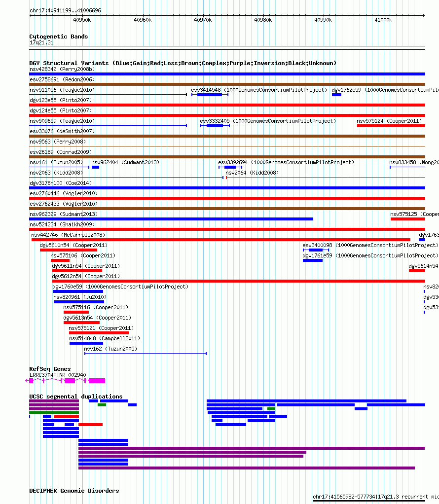439x504 pixels.
Task: Open nsv524234 (Shaikh2009) variant
Action: [x=62, y=224]
